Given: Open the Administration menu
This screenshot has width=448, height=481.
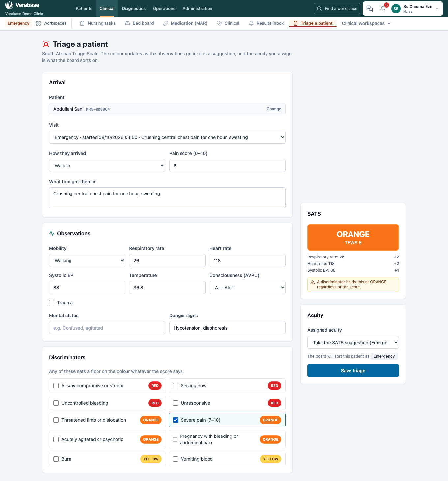Looking at the screenshot, I should [198, 9].
